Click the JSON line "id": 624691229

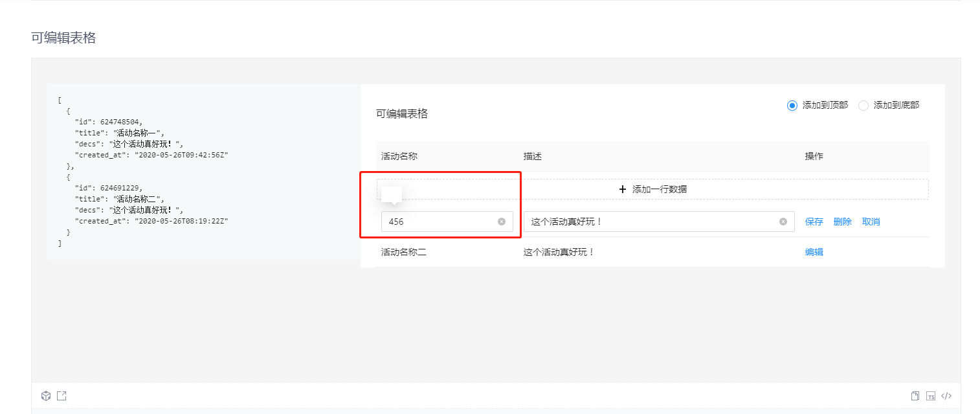109,188
